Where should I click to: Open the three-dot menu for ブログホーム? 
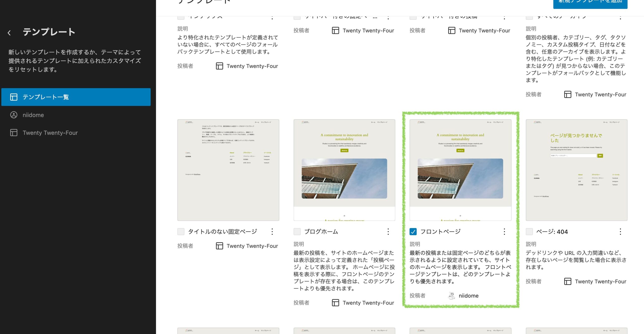coord(388,231)
